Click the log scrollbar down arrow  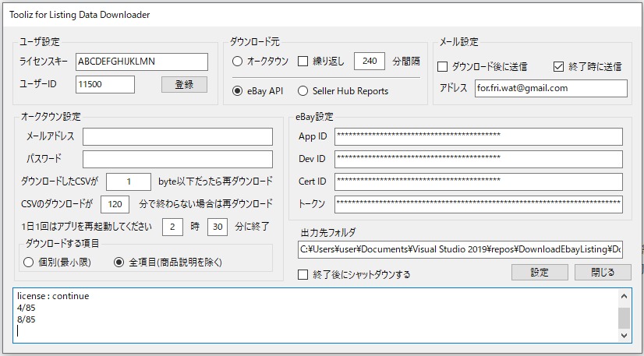[624, 334]
